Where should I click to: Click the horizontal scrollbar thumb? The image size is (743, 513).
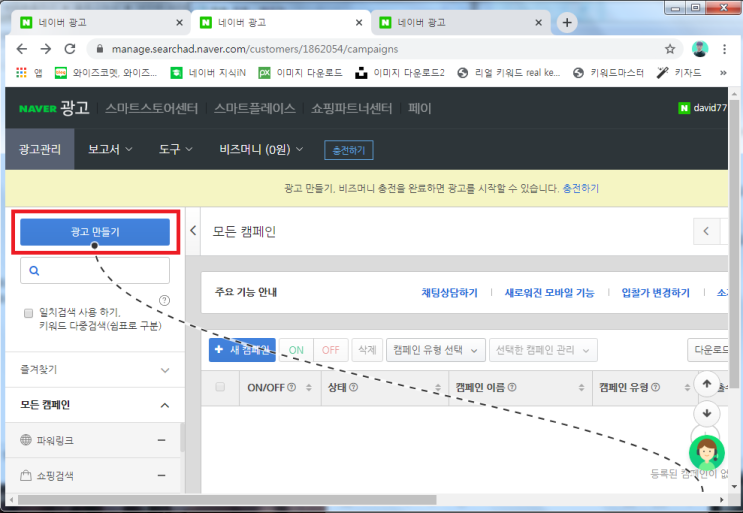[227, 500]
